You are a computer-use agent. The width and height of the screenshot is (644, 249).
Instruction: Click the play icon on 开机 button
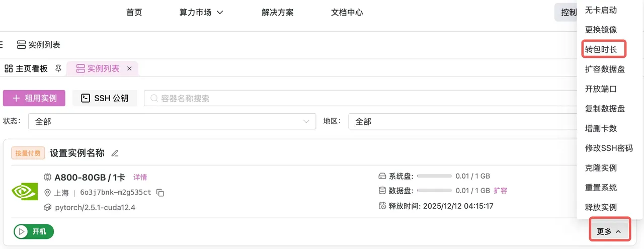[x=21, y=232]
